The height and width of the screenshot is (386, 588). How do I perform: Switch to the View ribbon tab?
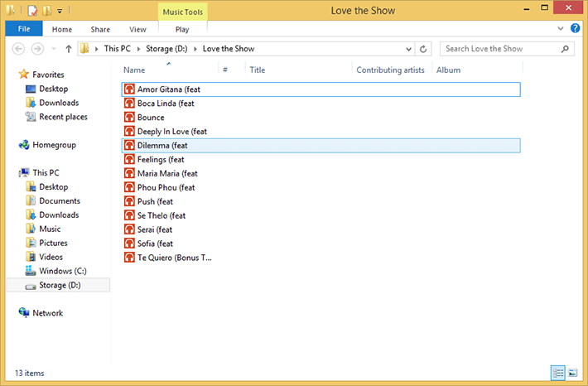[137, 29]
